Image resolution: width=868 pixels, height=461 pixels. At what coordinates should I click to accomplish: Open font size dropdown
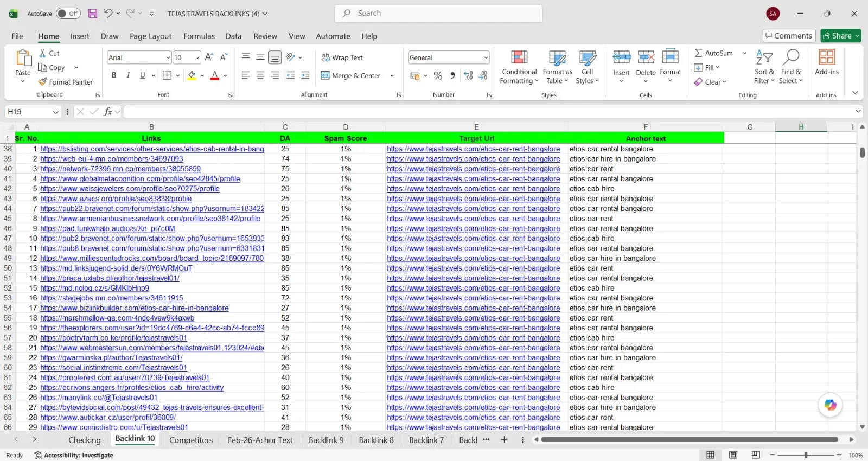coord(197,57)
